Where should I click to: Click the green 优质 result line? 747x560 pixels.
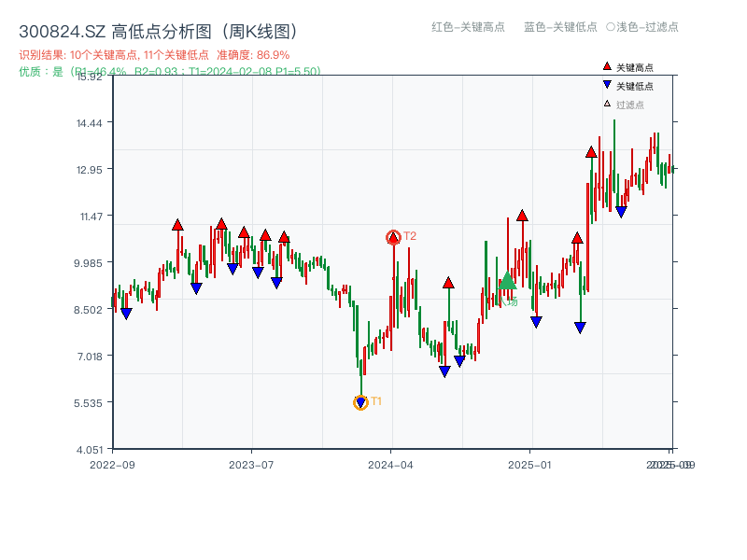pos(170,72)
